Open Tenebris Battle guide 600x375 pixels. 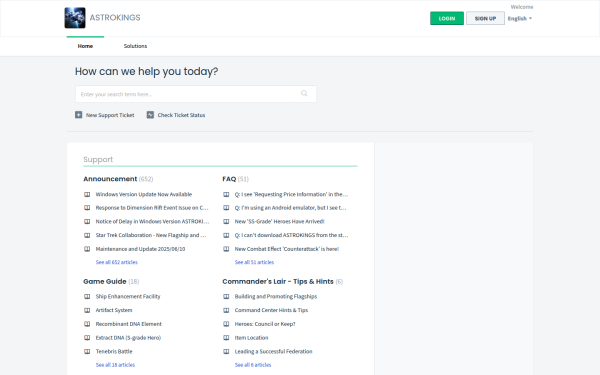tap(114, 352)
